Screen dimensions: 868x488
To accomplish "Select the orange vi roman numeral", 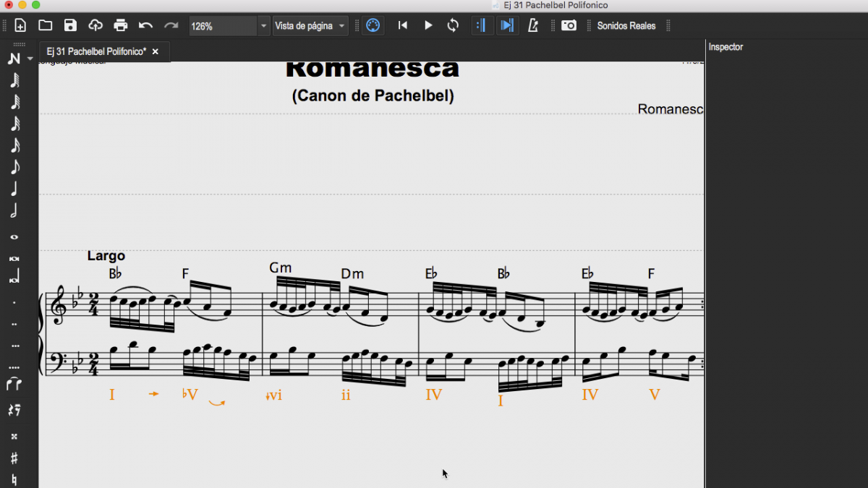I will (274, 395).
